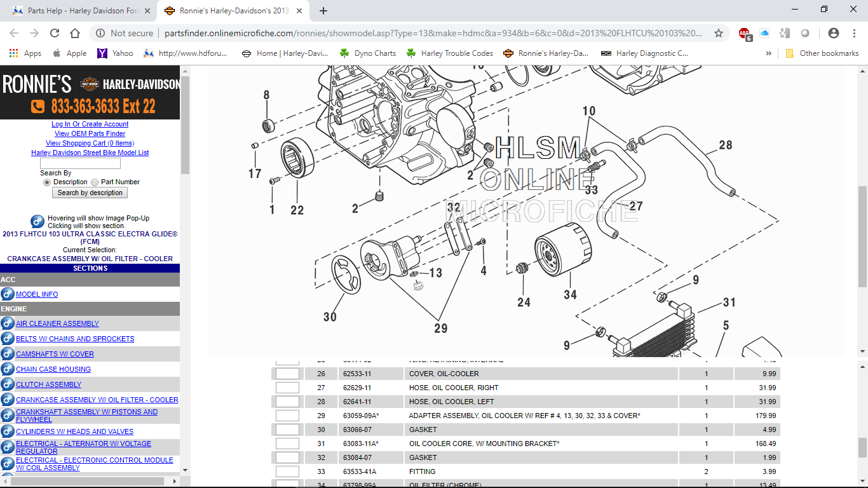This screenshot has width=868, height=488.
Task: Select the Description radio button
Action: [x=47, y=182]
